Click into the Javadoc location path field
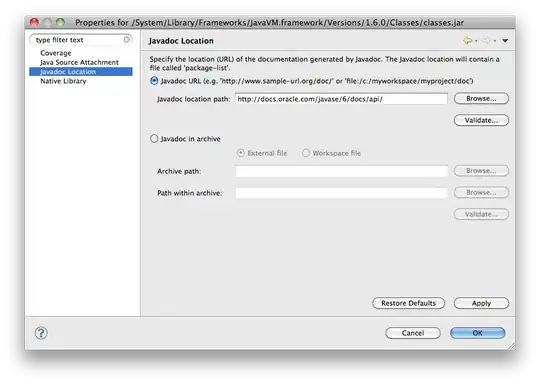The width and height of the screenshot is (540, 384). coord(341,99)
